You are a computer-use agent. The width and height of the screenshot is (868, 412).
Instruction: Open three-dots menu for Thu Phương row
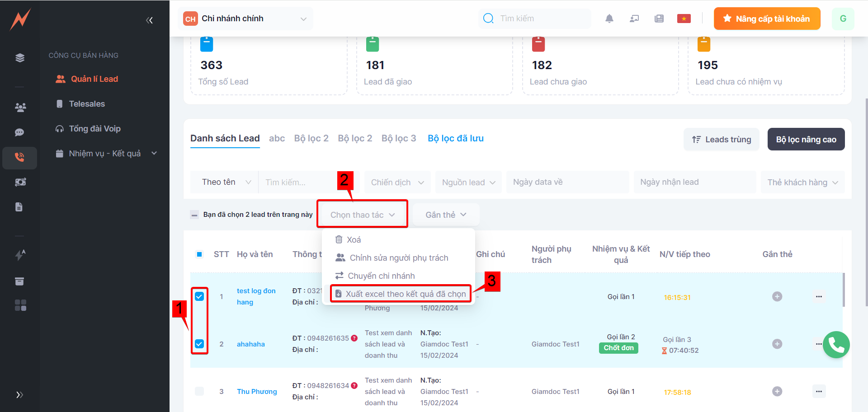(x=819, y=391)
